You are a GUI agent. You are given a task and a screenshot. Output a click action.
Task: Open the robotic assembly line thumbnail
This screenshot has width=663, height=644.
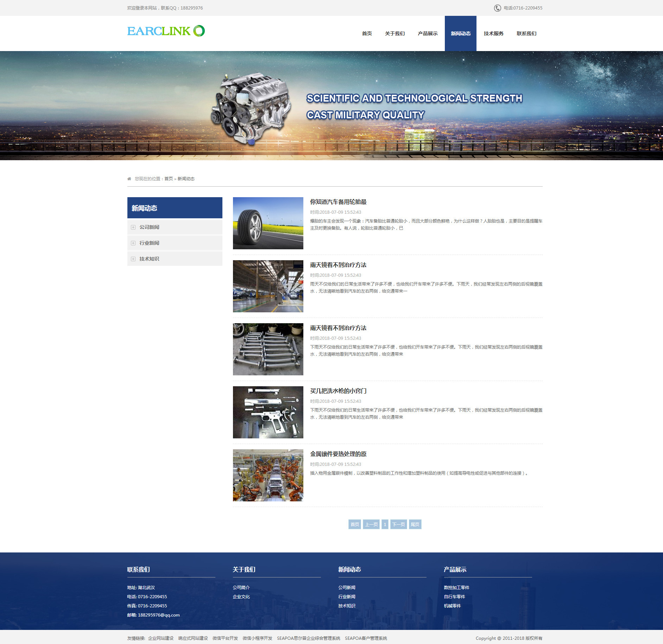(268, 475)
